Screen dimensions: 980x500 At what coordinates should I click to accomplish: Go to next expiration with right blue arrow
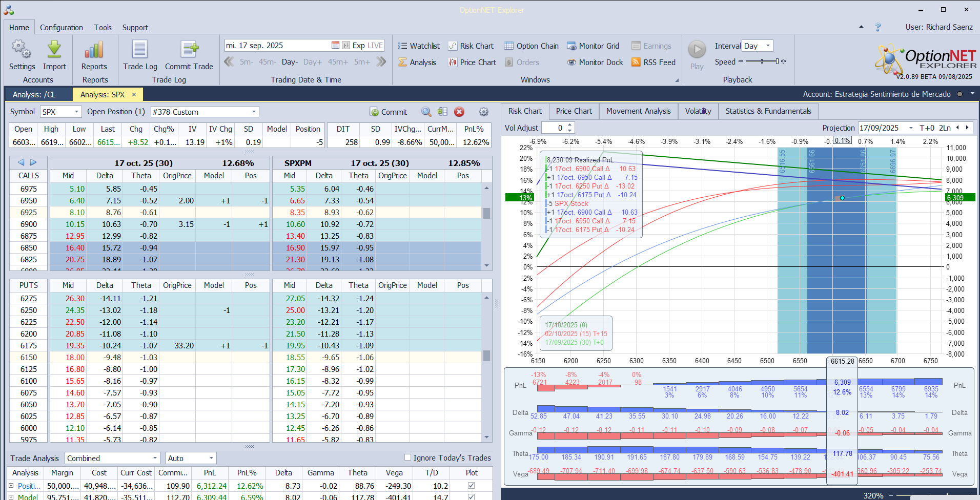[33, 162]
